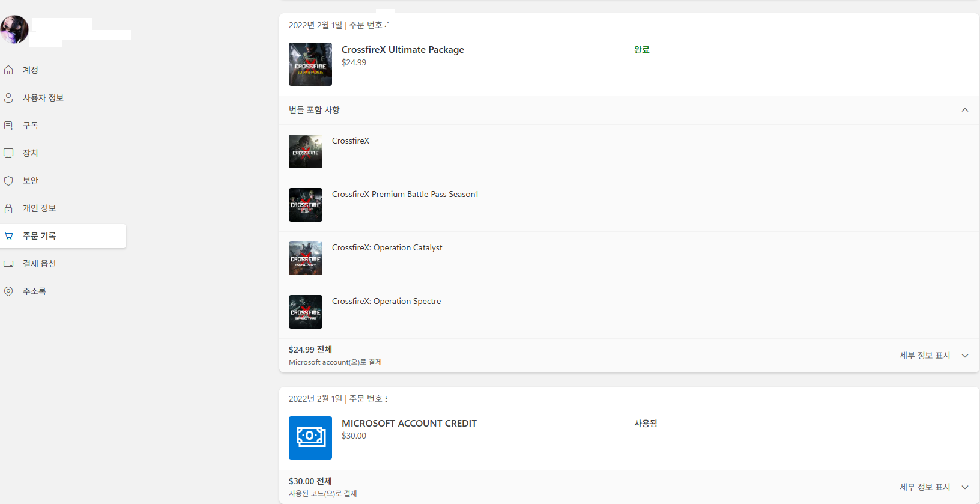980x504 pixels.
Task: Click the location pin icon beside 주소록
Action: click(x=8, y=291)
